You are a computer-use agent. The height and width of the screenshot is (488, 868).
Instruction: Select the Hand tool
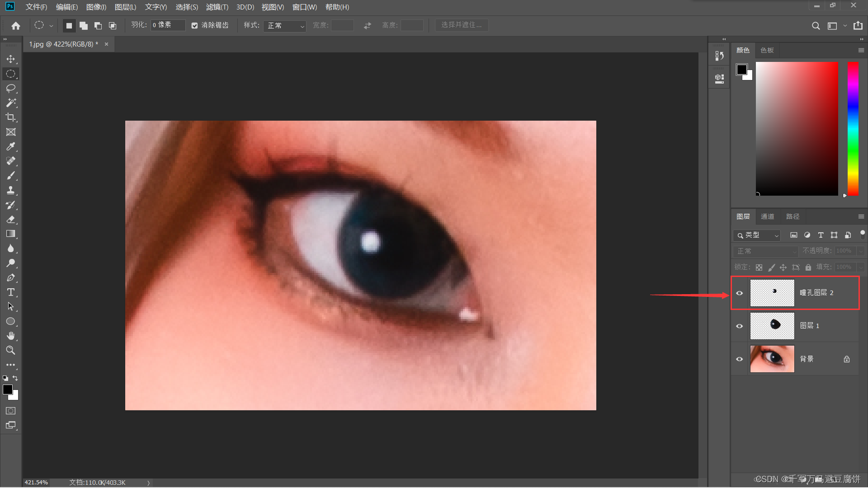(11, 336)
